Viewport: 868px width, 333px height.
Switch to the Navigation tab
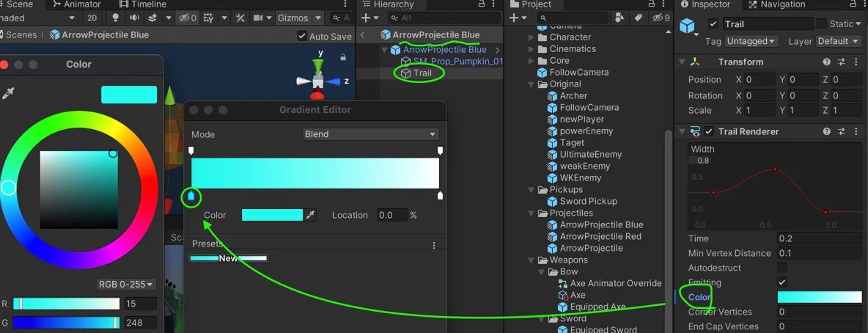776,4
